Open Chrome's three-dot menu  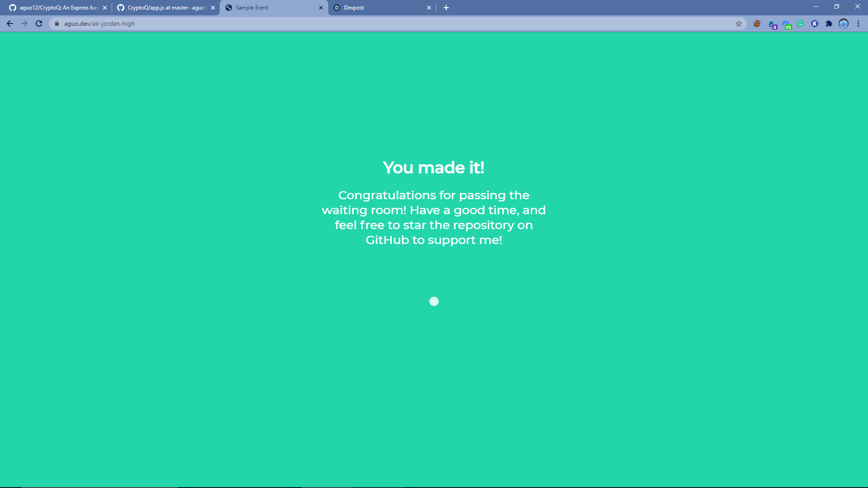858,23
